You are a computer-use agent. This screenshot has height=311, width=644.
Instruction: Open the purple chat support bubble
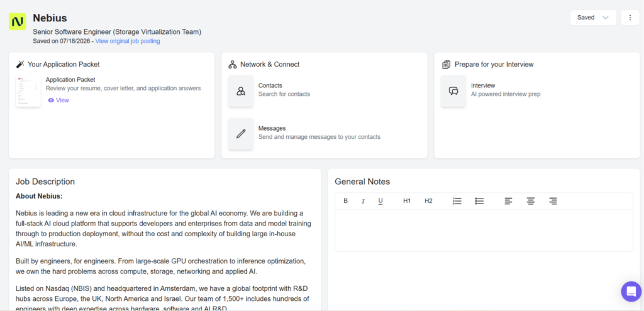pyautogui.click(x=631, y=292)
